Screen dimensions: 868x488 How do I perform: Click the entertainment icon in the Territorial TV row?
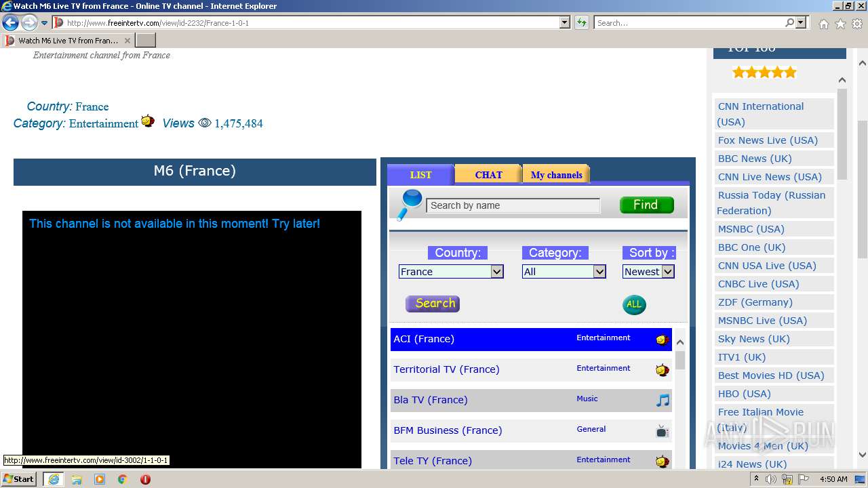point(663,370)
